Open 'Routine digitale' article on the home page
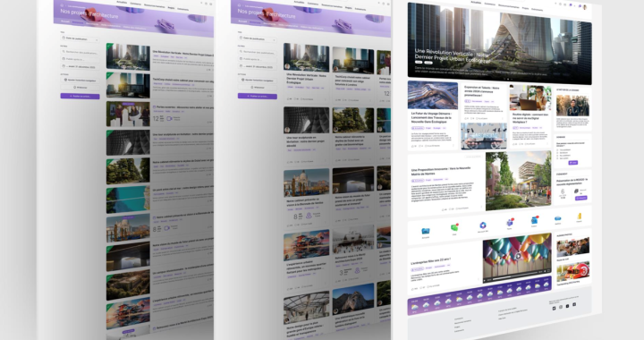The height and width of the screenshot is (340, 644). click(530, 118)
